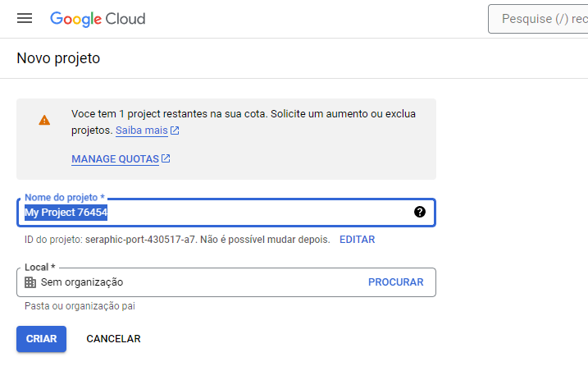Click PROCURAR to browse locations
The image size is (588, 371).
(395, 282)
